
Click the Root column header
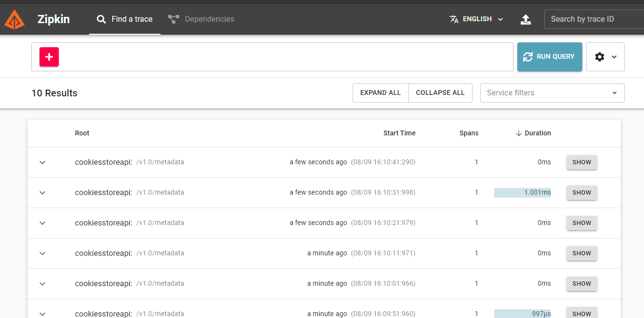coord(82,133)
